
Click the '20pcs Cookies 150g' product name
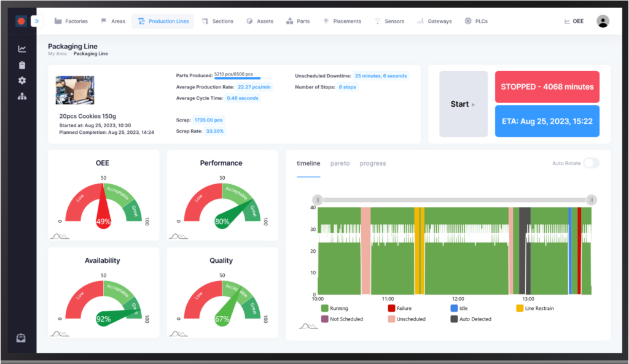pyautogui.click(x=87, y=116)
